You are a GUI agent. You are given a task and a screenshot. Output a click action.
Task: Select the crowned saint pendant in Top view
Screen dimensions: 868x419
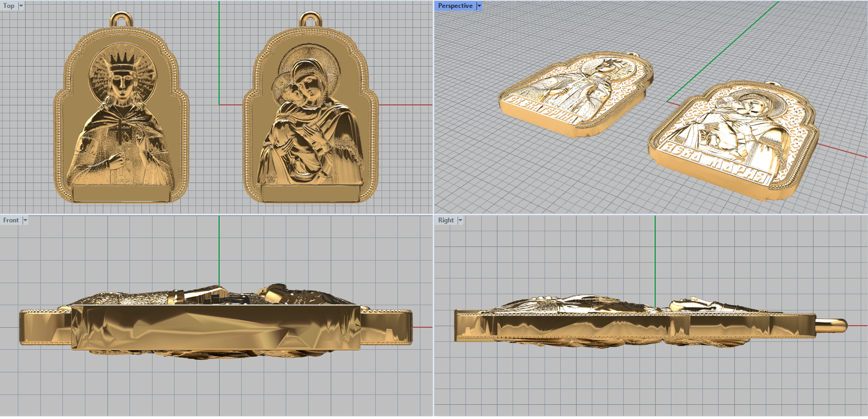(122, 119)
